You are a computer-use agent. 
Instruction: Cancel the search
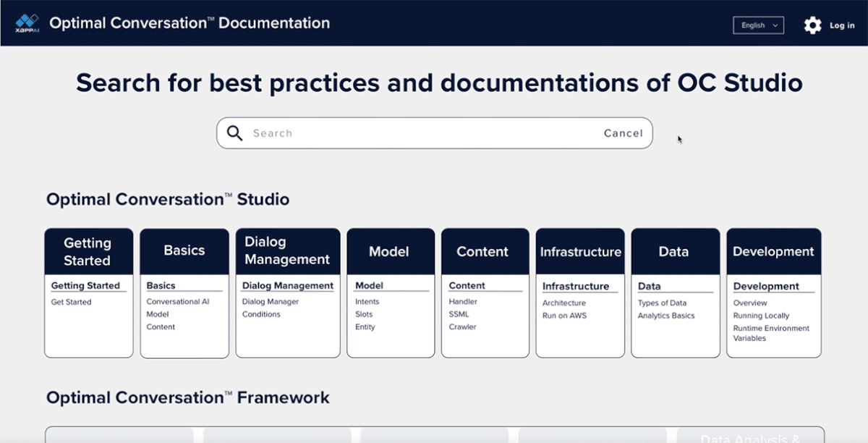pos(624,133)
